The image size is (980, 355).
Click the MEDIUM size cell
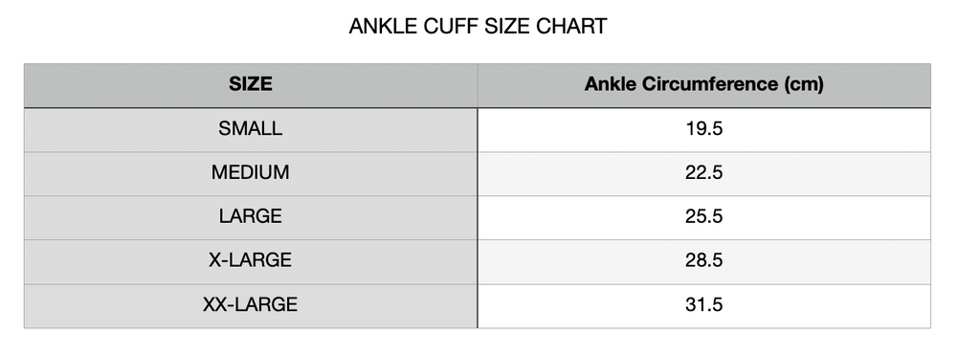coord(251,174)
